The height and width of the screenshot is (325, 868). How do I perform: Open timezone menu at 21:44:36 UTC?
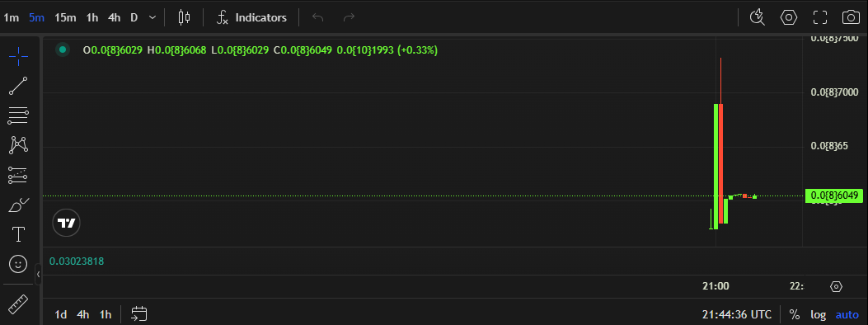point(737,314)
